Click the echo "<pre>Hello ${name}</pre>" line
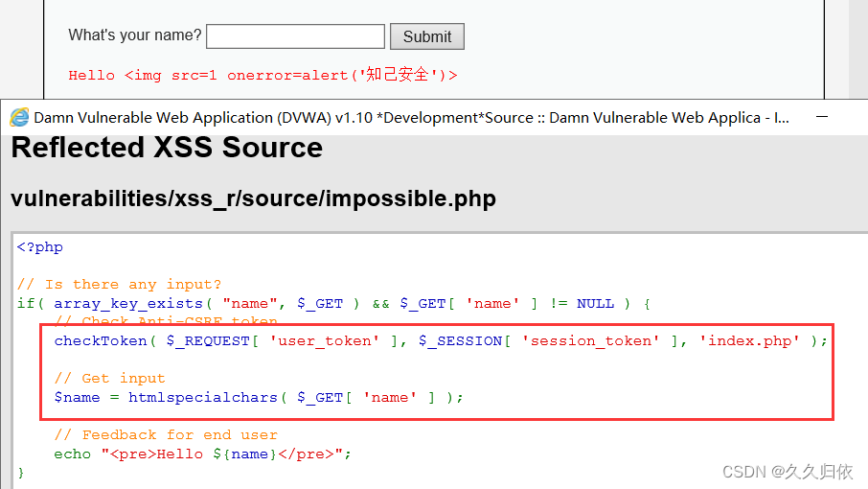Viewport: 868px width, 489px height. 202,454
